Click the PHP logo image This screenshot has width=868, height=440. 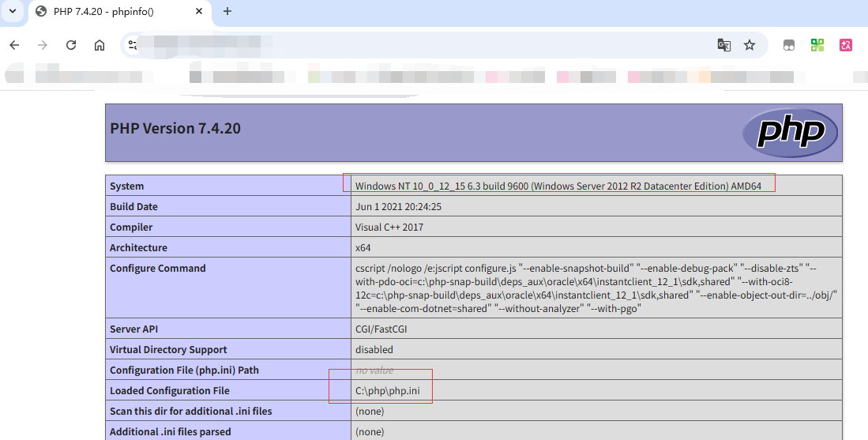[x=790, y=133]
